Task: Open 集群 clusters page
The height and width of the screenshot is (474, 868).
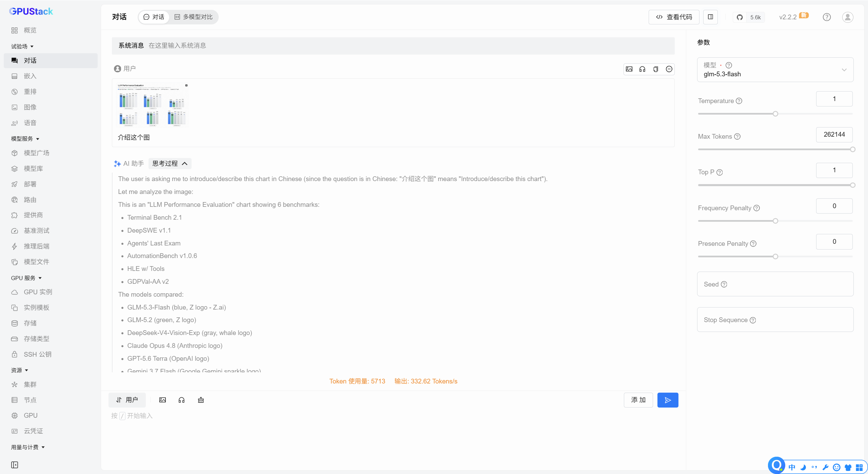Action: 51,384
